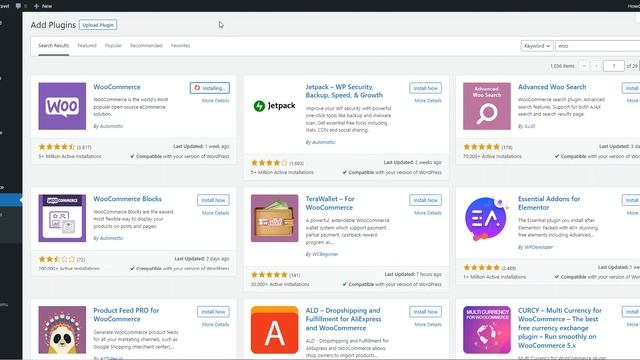
Task: Open the CURCY – Multi Currency title link
Action: pyautogui.click(x=560, y=328)
